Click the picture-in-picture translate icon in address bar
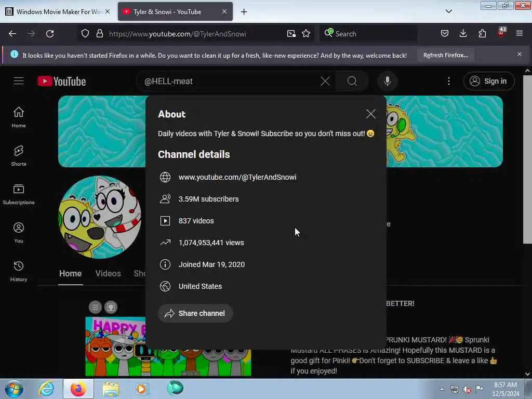 [291, 34]
